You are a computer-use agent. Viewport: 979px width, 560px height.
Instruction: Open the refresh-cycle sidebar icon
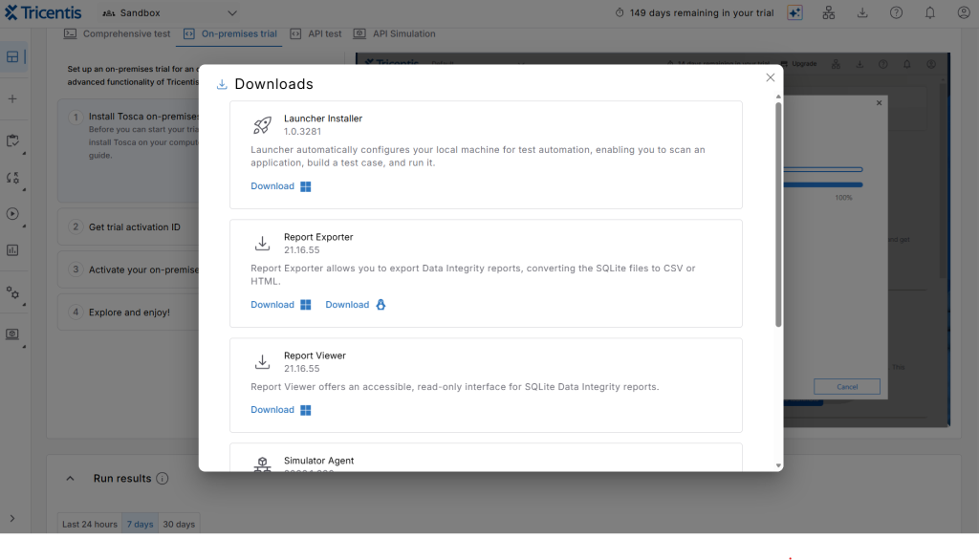[12, 178]
